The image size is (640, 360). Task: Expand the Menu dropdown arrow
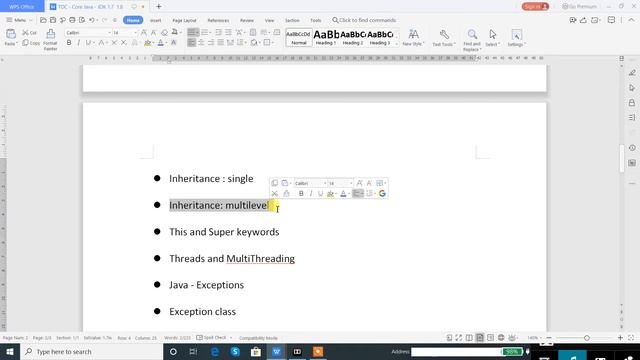31,20
